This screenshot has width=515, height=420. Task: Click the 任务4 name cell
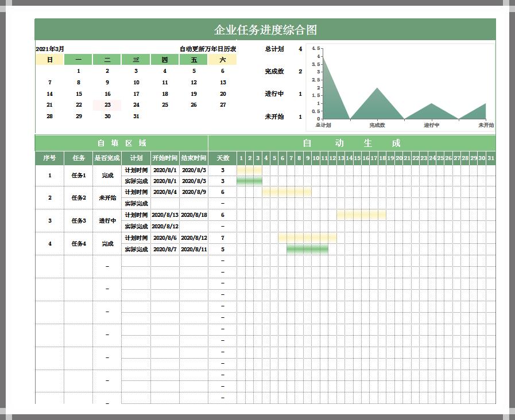pyautogui.click(x=79, y=244)
